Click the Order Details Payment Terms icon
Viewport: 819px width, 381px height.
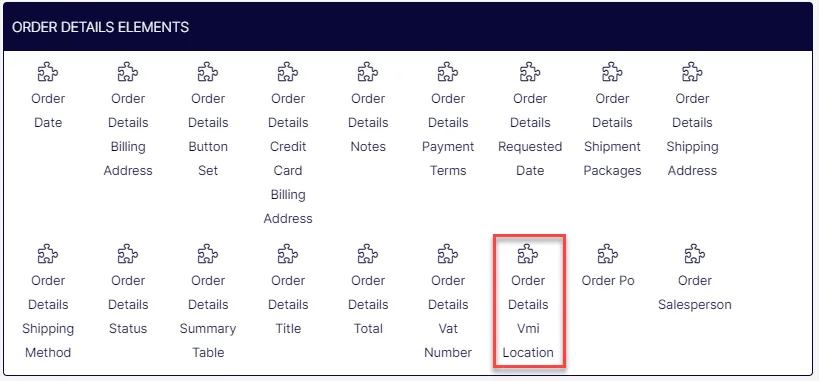[x=448, y=72]
